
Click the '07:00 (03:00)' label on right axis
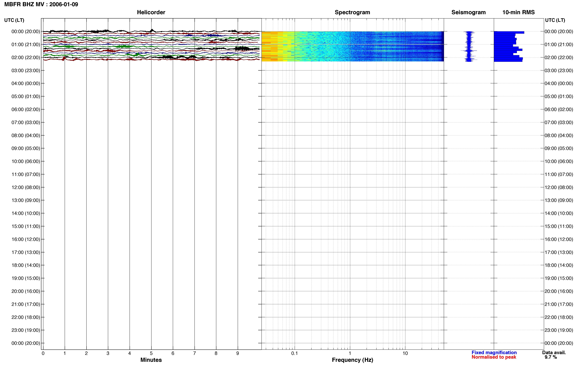pos(559,122)
